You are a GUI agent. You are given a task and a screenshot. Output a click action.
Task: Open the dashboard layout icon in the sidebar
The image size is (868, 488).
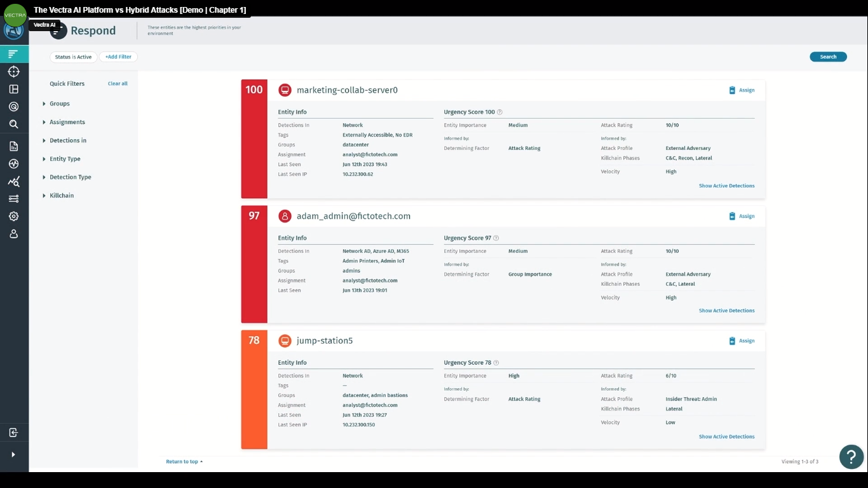point(14,90)
